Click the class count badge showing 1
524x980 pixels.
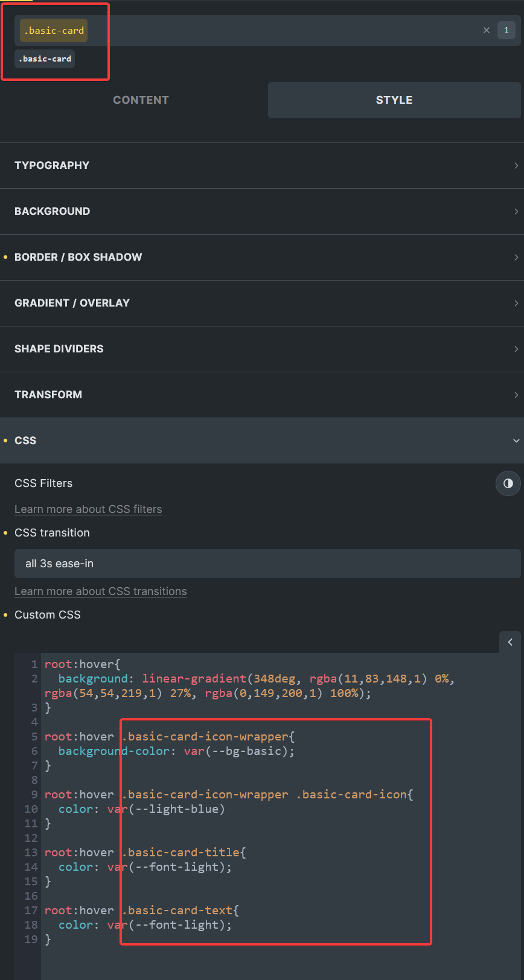click(x=506, y=30)
